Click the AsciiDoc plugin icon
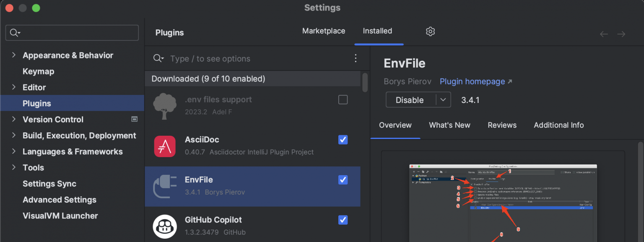644x242 pixels. coord(165,146)
